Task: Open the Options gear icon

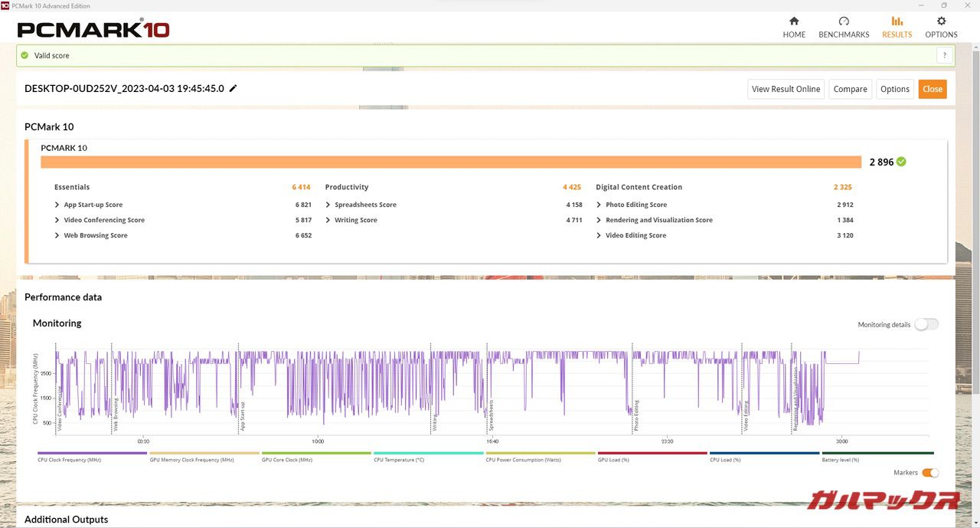Action: 941,21
